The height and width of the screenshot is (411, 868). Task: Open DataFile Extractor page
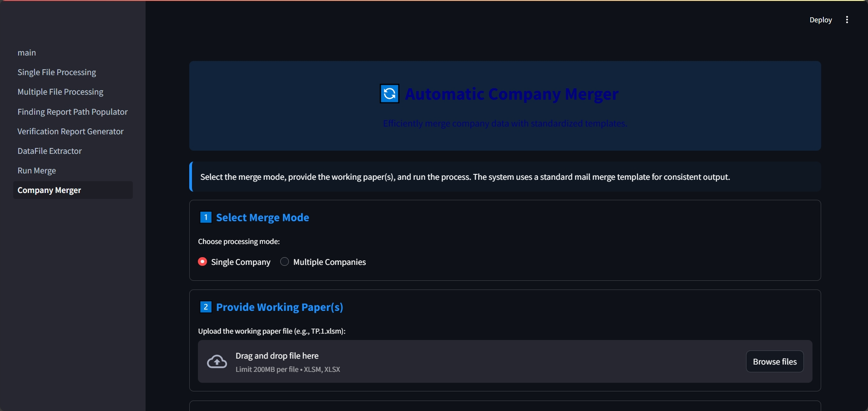73,151
